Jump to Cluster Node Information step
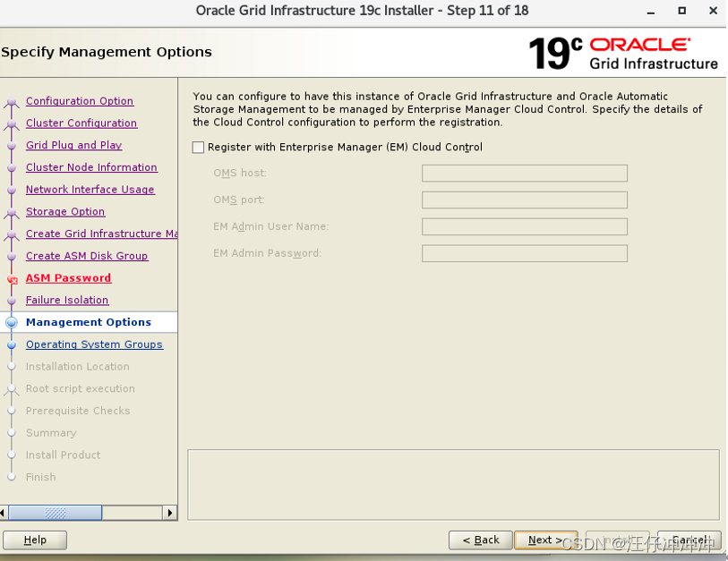This screenshot has width=728, height=561. click(91, 167)
